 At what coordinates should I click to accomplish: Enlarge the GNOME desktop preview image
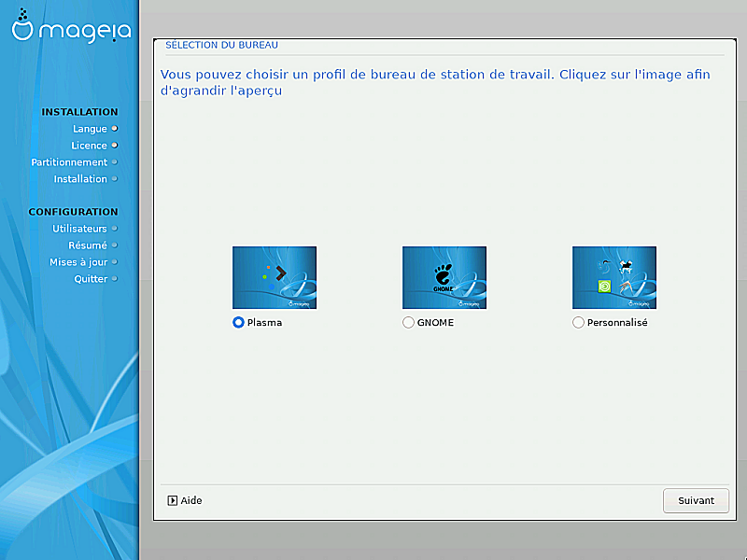click(444, 277)
